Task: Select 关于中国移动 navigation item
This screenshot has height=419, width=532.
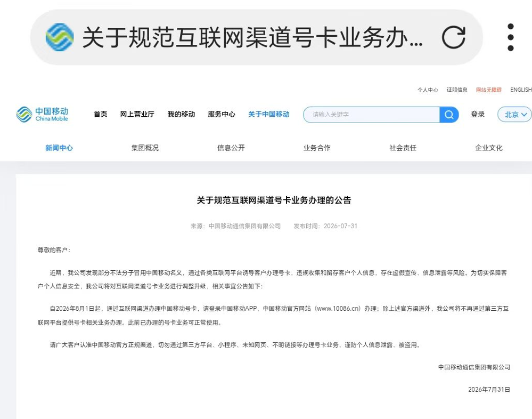Action: [x=269, y=114]
